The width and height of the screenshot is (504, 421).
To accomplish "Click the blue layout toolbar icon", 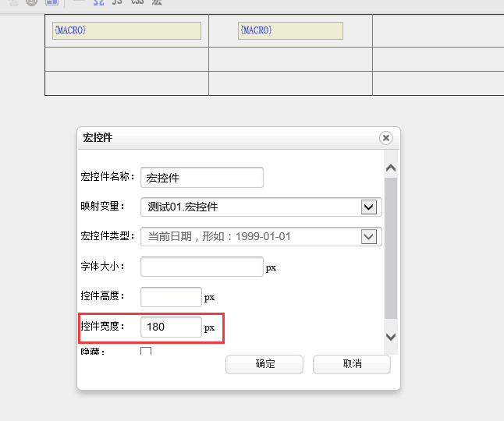I will (51, 2).
